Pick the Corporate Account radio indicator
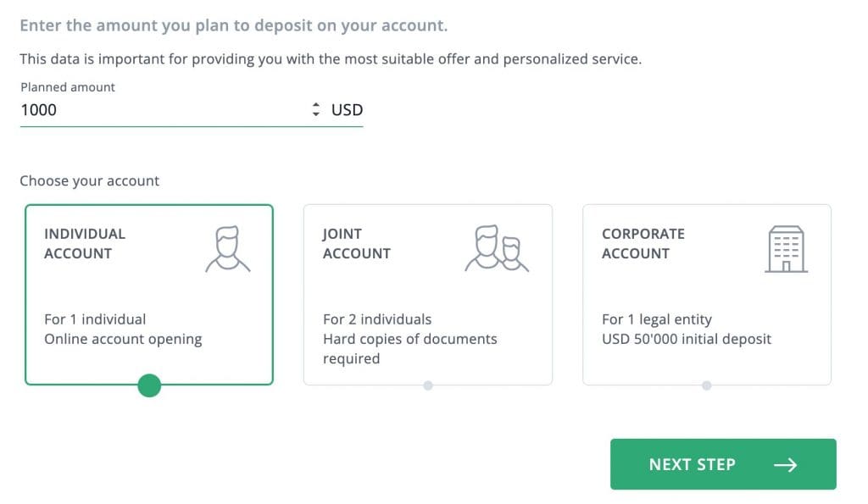The image size is (868, 504). coord(706,385)
